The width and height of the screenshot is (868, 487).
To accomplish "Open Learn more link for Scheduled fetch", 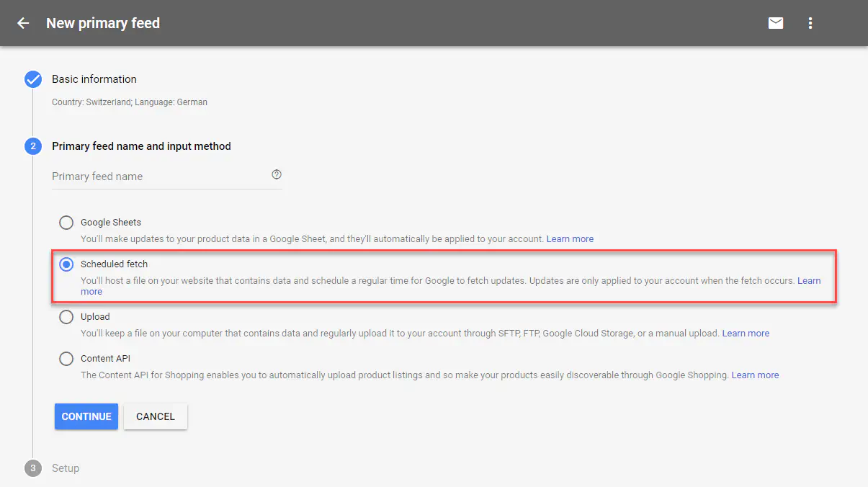I will pyautogui.click(x=808, y=281).
